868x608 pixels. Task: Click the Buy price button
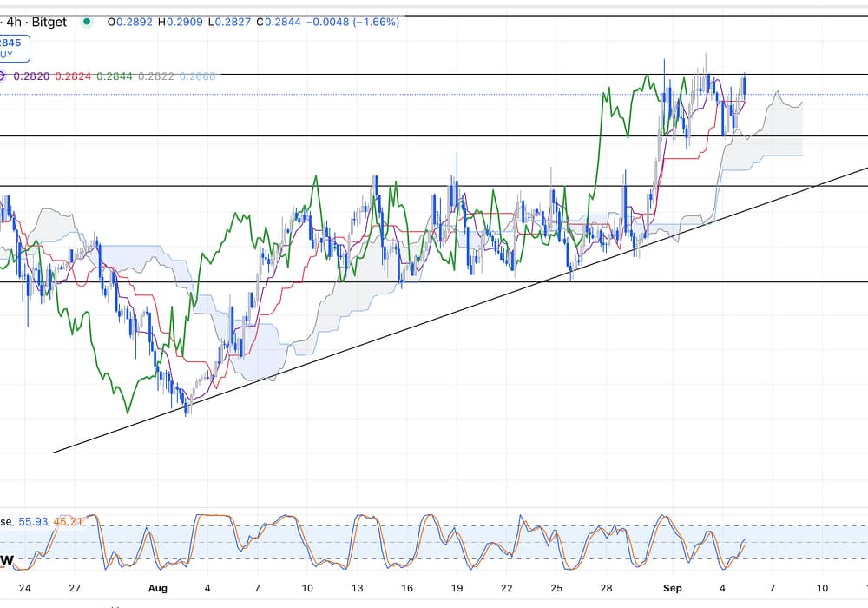(14, 48)
